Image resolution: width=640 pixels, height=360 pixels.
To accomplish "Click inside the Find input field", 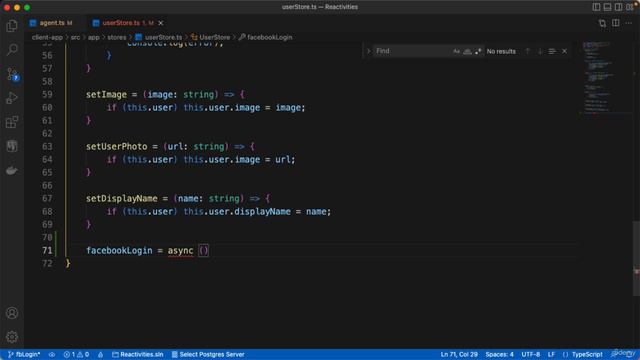I will pos(411,51).
